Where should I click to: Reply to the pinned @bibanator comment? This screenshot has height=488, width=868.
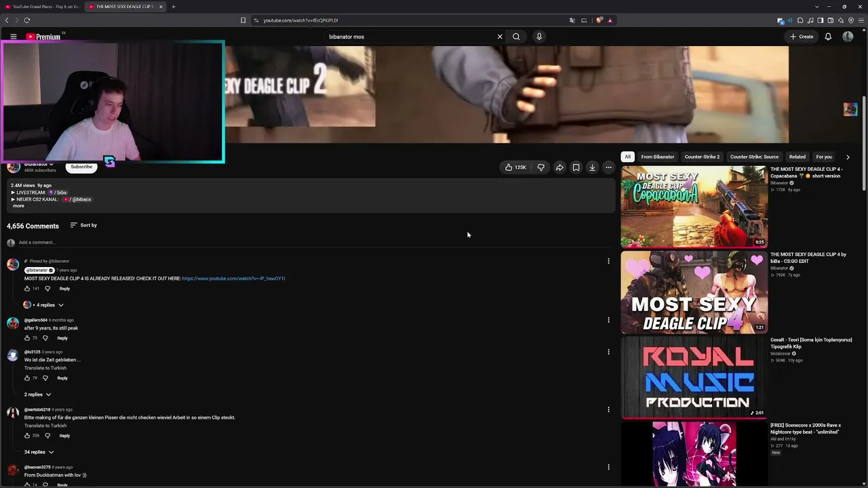coord(64,289)
